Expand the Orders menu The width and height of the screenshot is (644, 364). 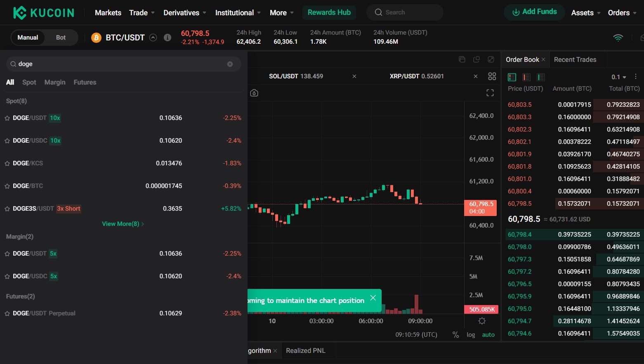pos(622,13)
